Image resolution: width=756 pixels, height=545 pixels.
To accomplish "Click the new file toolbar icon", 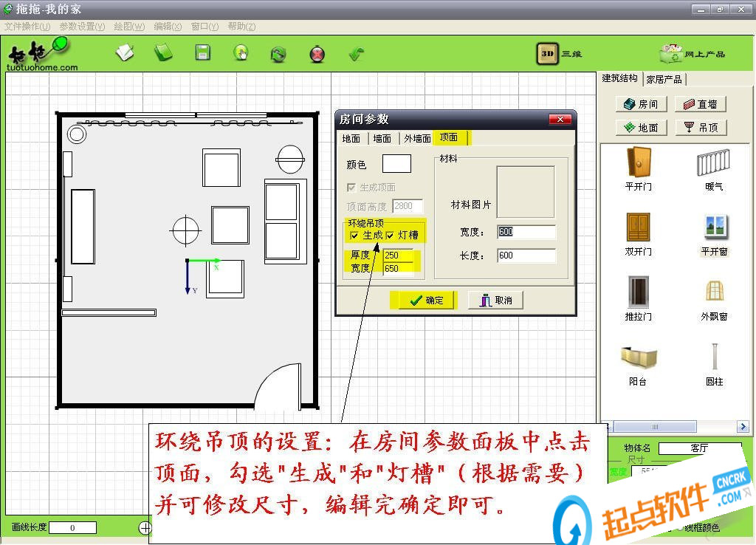I will (125, 52).
